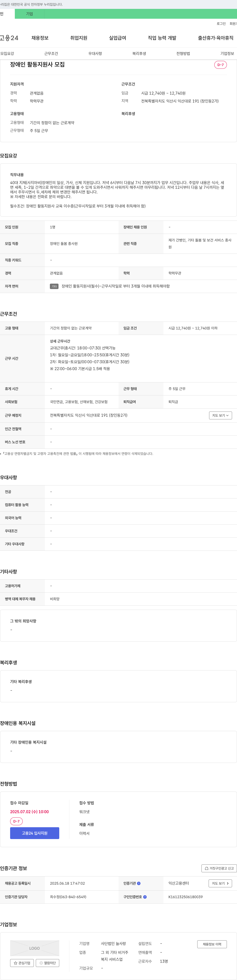Viewport: 237px width, 980px height.
Task: Jump to the 근무조건 section tab
Action: 51,54
